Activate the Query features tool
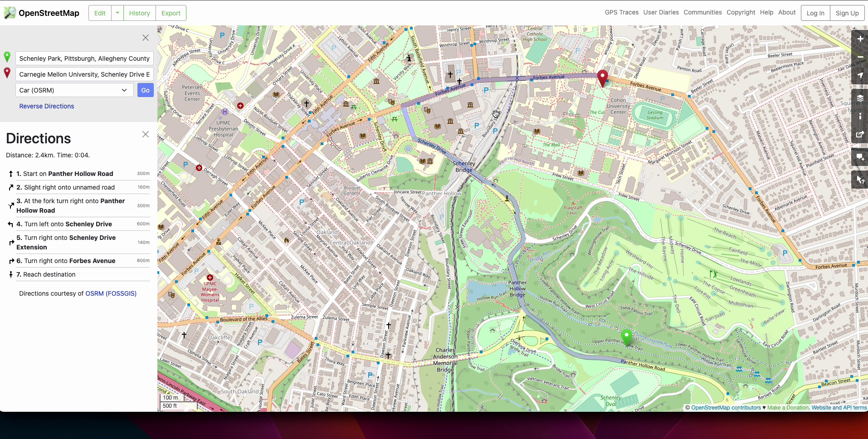 point(860,180)
